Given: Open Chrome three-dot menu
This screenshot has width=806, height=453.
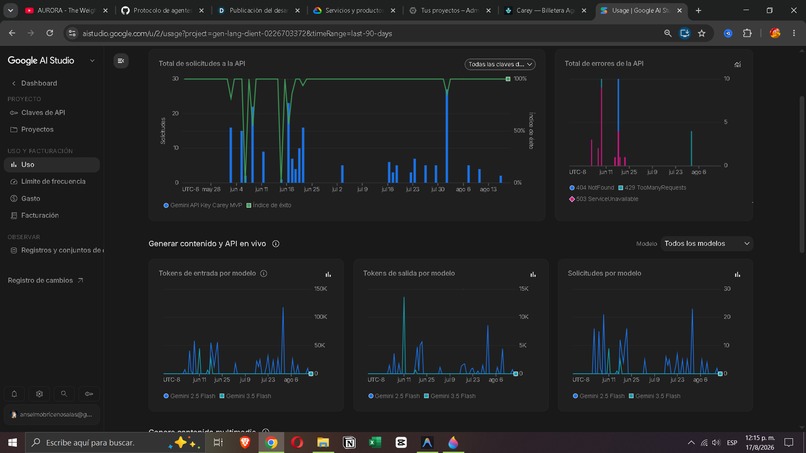Looking at the screenshot, I should tap(794, 33).
